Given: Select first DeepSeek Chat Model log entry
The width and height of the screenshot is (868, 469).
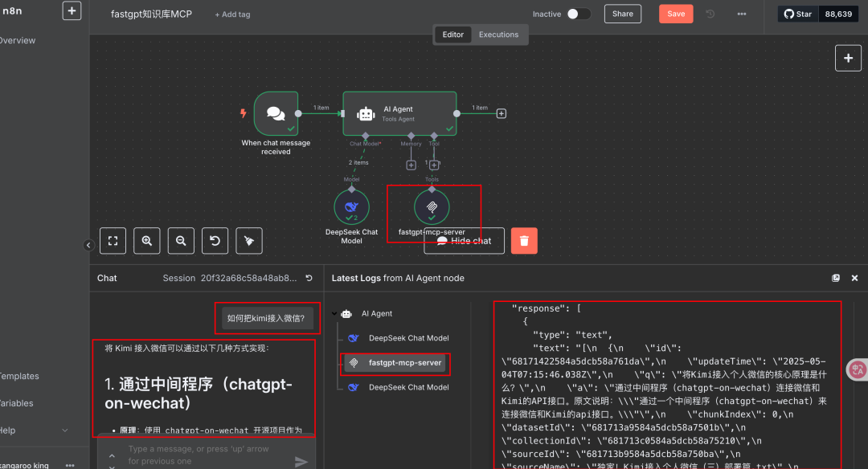Looking at the screenshot, I should point(408,338).
